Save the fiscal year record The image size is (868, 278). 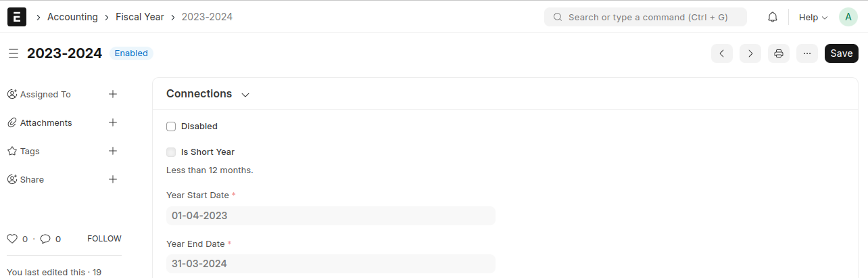[842, 53]
